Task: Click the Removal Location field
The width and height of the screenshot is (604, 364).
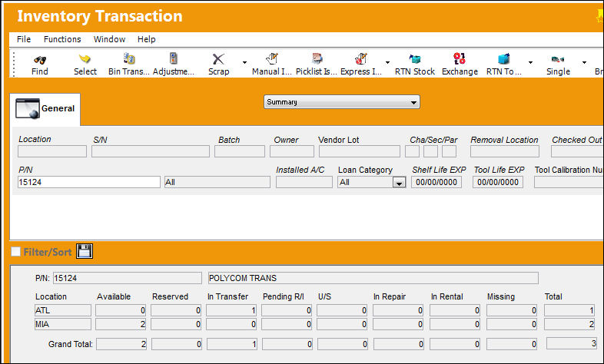Action: [505, 151]
